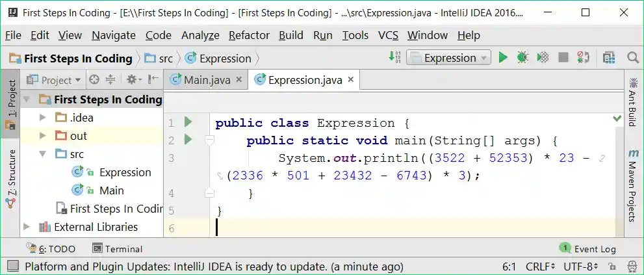Close the Expression.java tab
The height and width of the screenshot is (275, 644).
click(x=351, y=80)
